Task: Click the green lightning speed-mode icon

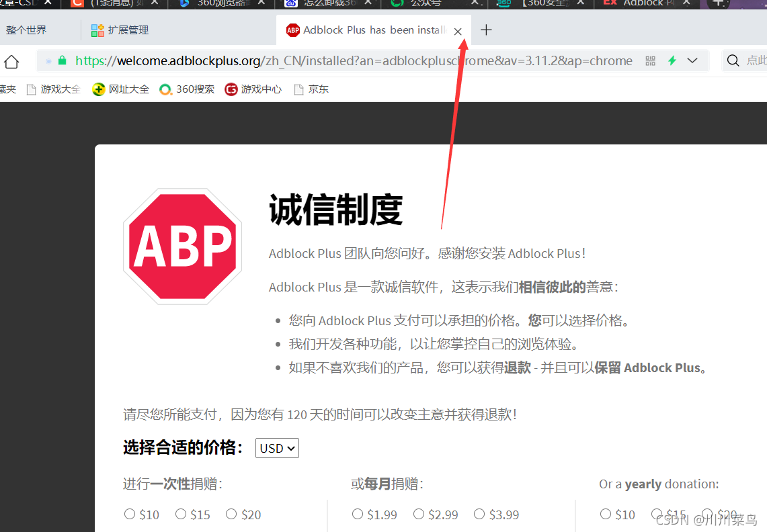Action: pos(673,60)
